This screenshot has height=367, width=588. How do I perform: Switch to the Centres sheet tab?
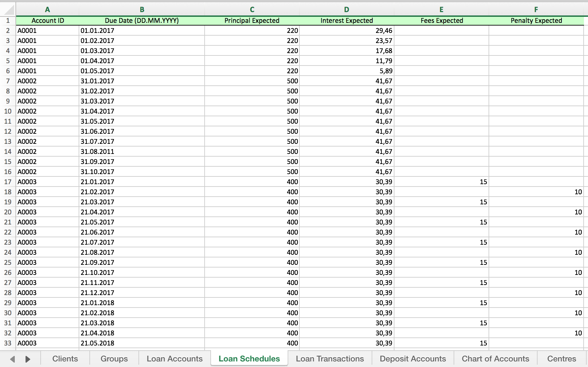561,359
